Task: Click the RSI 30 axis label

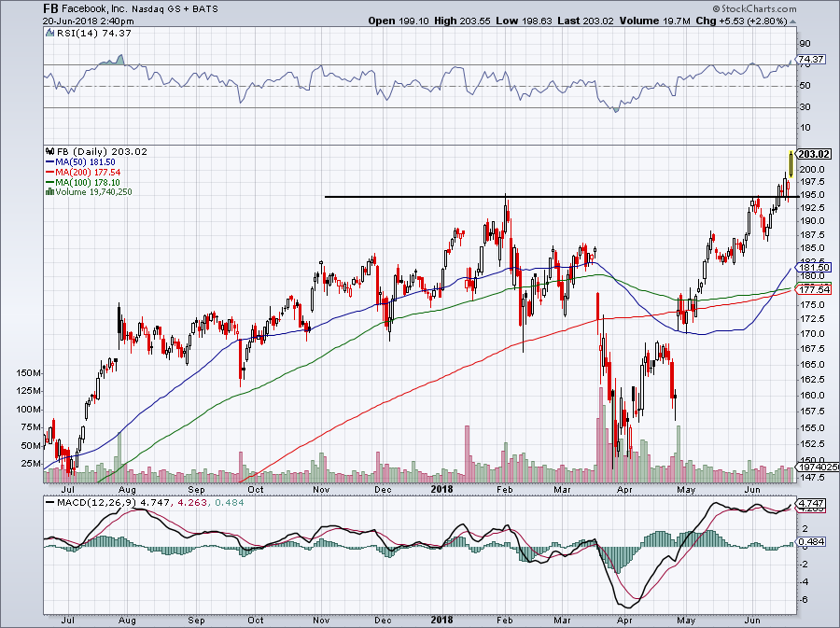Action: click(x=805, y=107)
